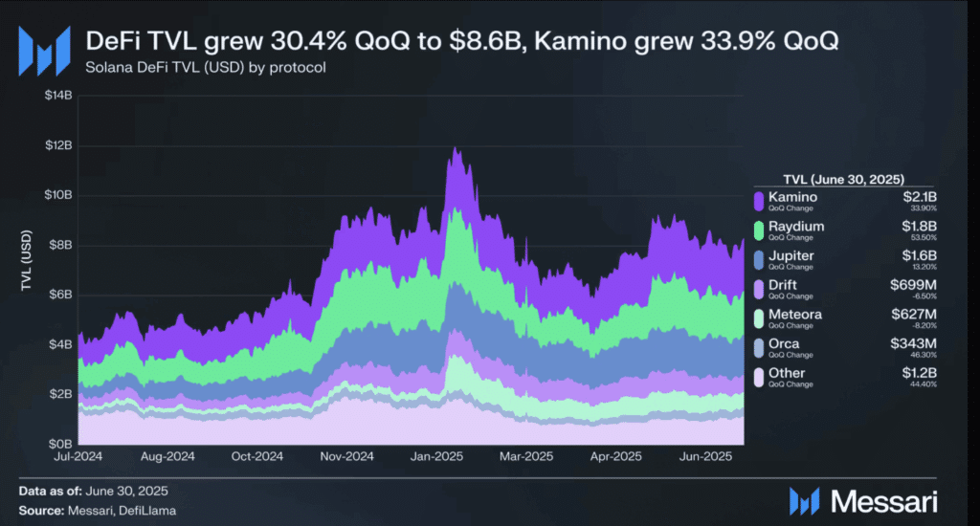Click the Messari logo icon at top left
This screenshot has width=980, height=526.
(x=44, y=52)
